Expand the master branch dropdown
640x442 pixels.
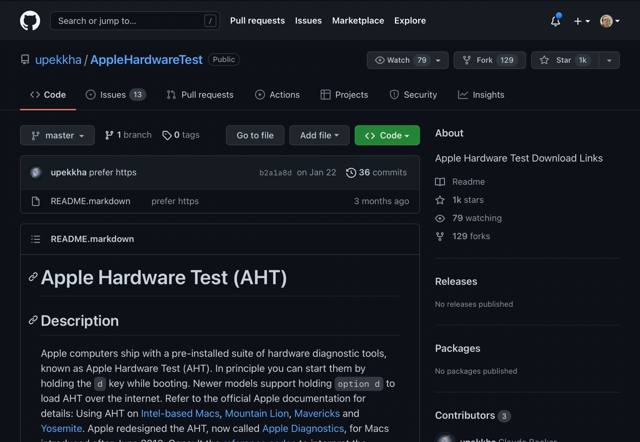[58, 135]
